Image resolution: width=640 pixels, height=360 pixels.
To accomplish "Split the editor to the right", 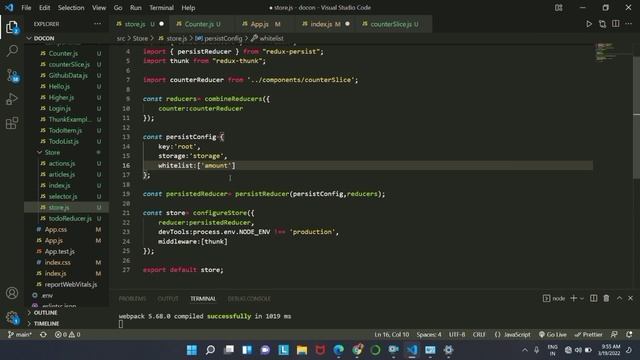I will coord(616,24).
